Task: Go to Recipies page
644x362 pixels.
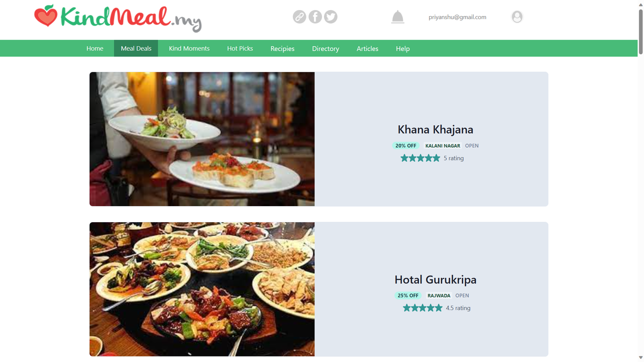Action: click(282, 48)
